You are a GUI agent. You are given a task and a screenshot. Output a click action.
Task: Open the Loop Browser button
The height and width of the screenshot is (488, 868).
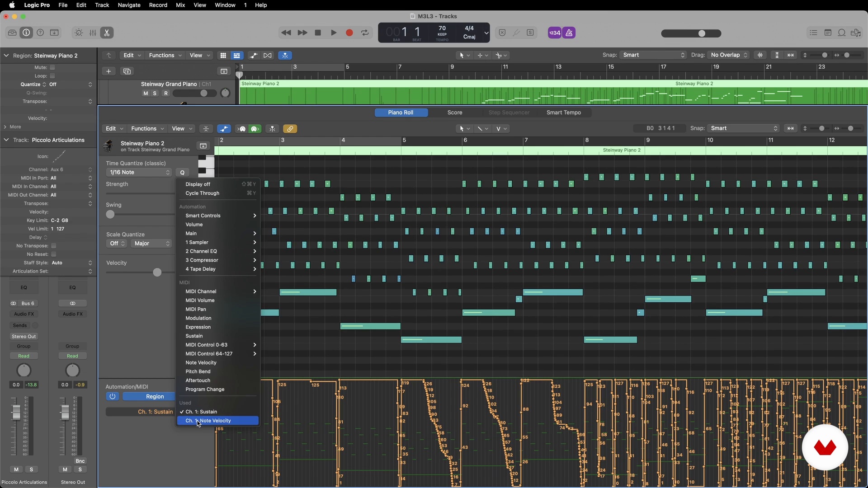pos(842,33)
